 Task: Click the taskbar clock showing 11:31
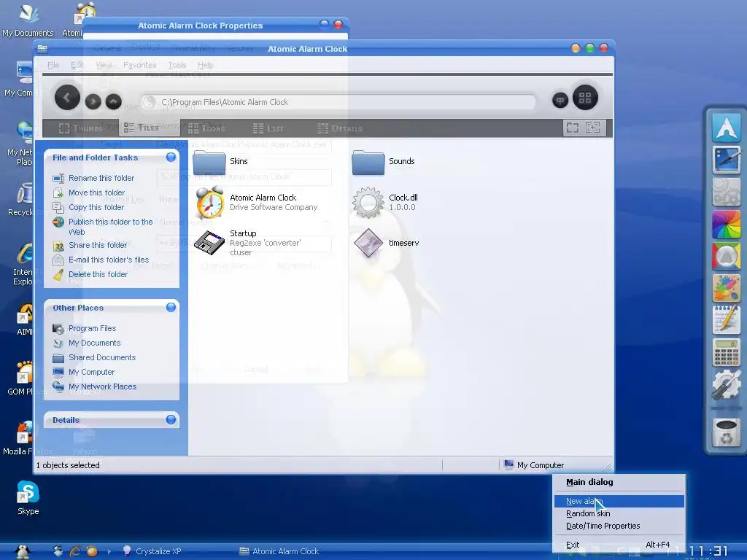tap(709, 551)
